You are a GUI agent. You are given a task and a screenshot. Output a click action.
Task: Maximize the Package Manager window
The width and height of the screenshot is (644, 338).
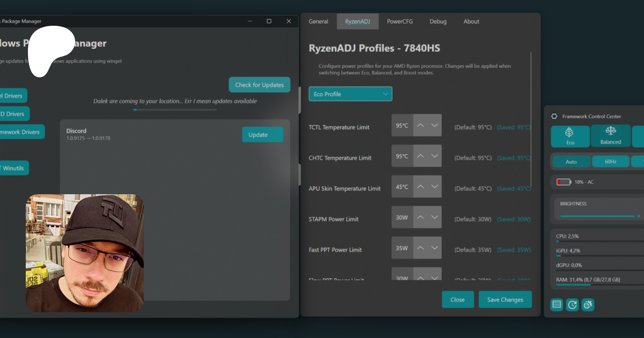click(269, 21)
